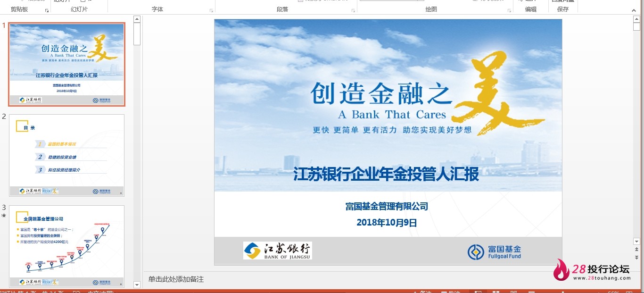Viewport: 644px width, 293px height.
Task: Select the text 富国基金管理有限公司 on slide
Action: (x=387, y=207)
